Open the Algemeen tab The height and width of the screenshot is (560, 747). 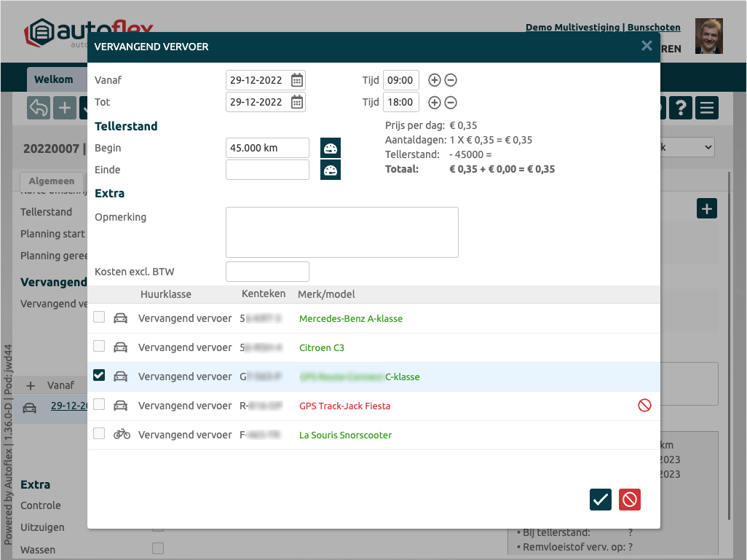coord(52,181)
